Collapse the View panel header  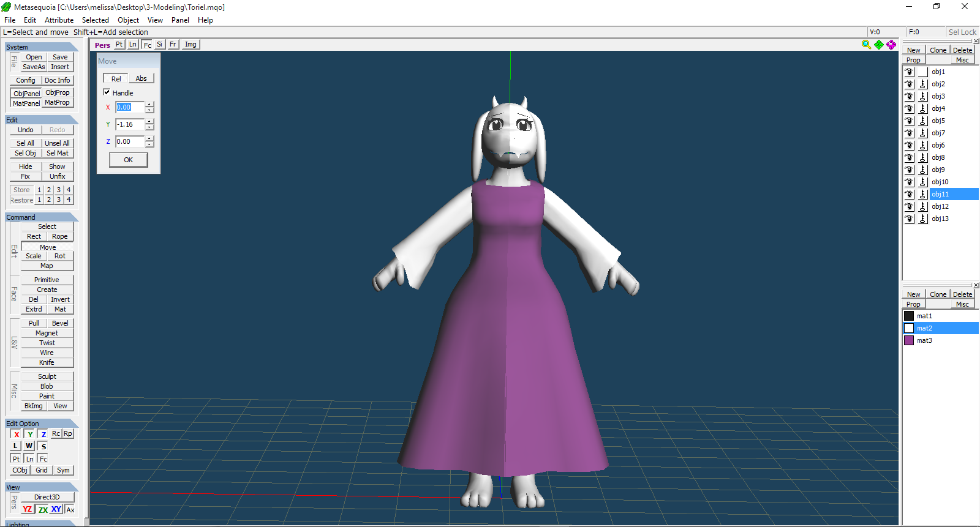tap(42, 487)
